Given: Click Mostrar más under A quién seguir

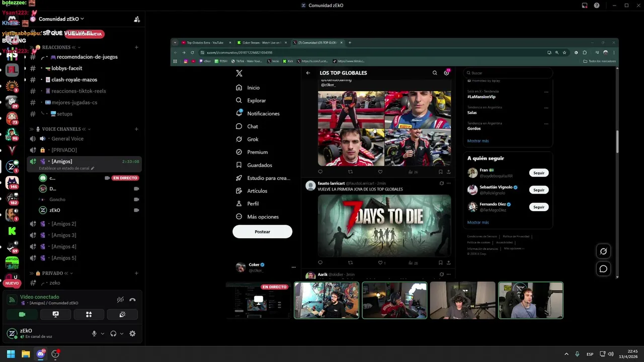Looking at the screenshot, I should 478,222.
